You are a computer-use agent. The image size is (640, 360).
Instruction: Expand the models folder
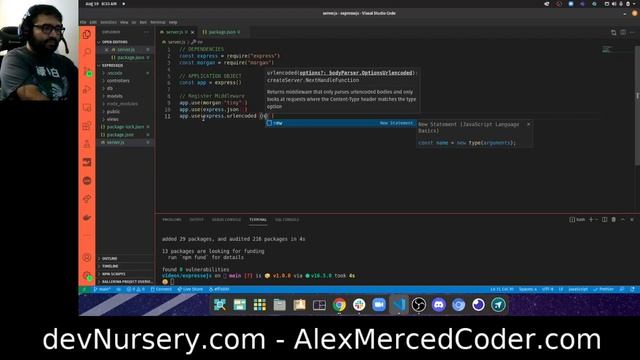114,96
